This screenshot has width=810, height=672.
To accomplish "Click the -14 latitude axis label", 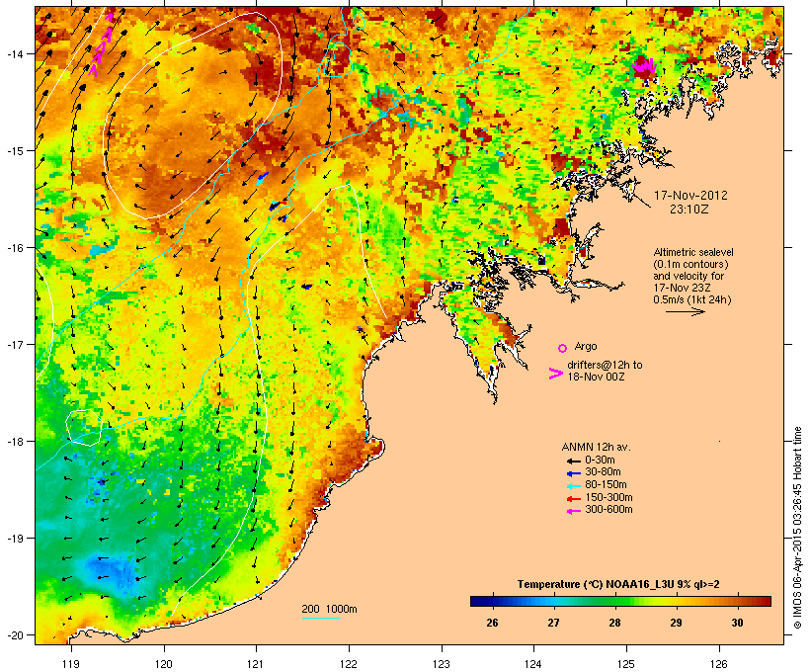I will (x=14, y=53).
